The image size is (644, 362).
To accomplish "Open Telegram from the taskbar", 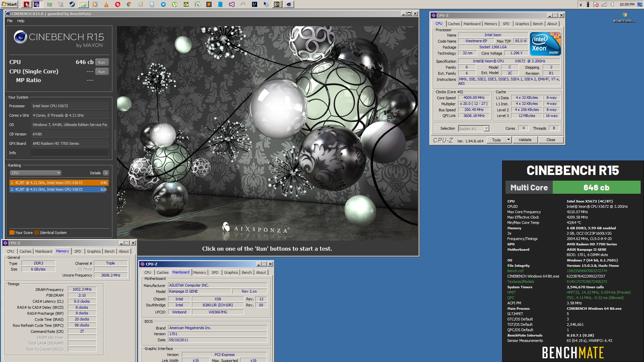I will click(163, 4).
